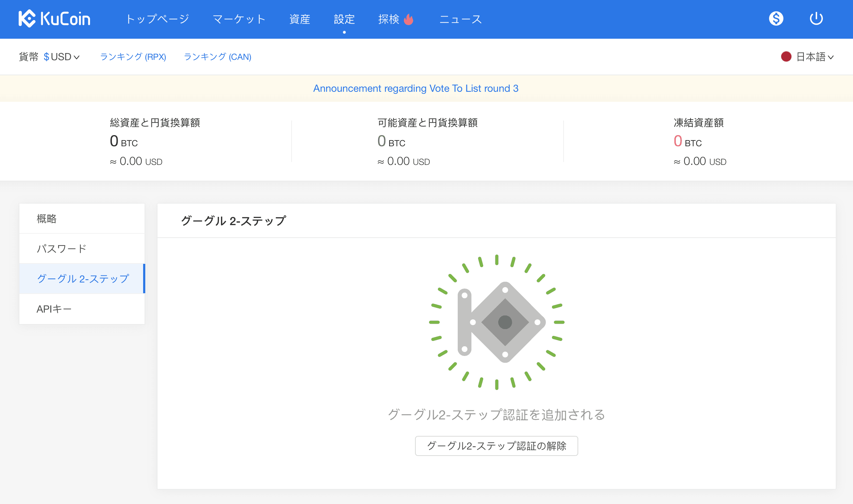The height and width of the screenshot is (504, 853).
Task: Select 設定 in the top navigation
Action: [344, 19]
